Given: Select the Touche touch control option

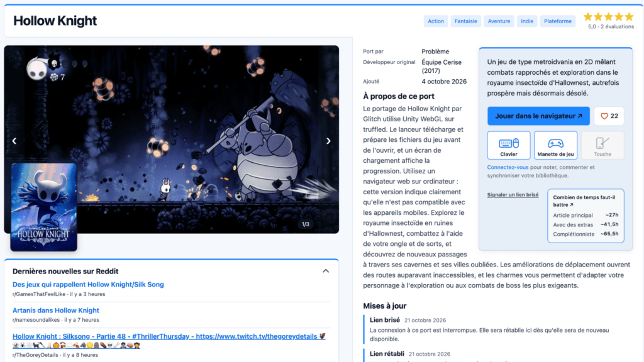Looking at the screenshot, I should (602, 145).
